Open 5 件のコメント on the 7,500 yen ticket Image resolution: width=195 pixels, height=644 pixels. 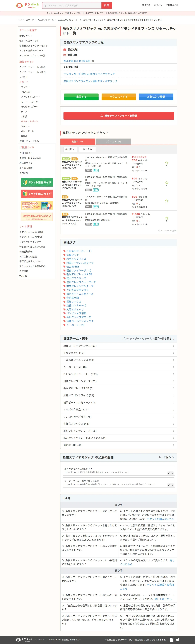(141, 224)
